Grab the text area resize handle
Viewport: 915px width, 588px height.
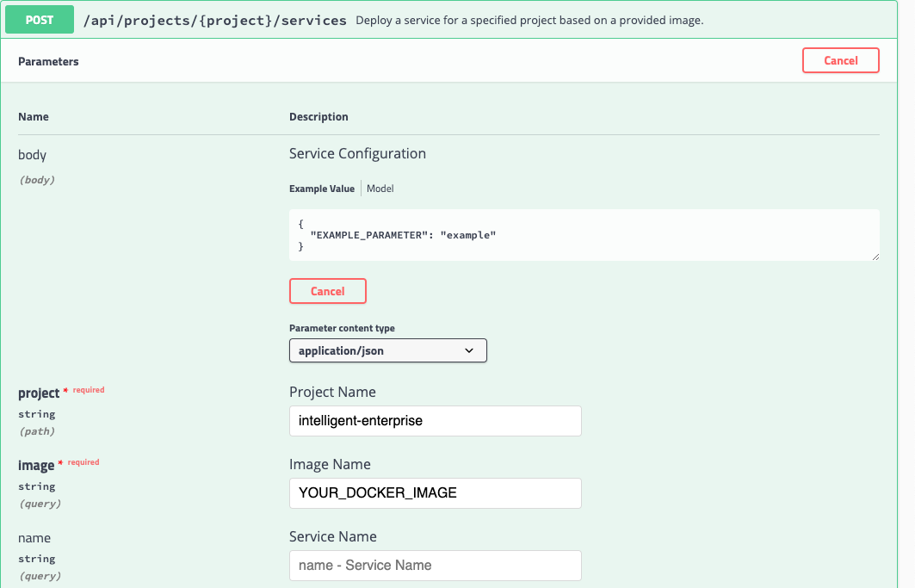tap(875, 256)
